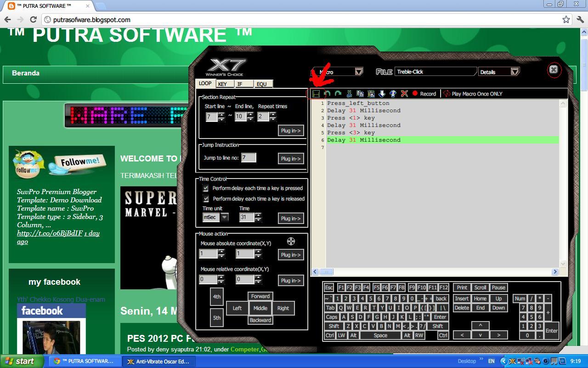Bookmark the page with the star icon
This screenshot has height=368, width=588.
566,19
